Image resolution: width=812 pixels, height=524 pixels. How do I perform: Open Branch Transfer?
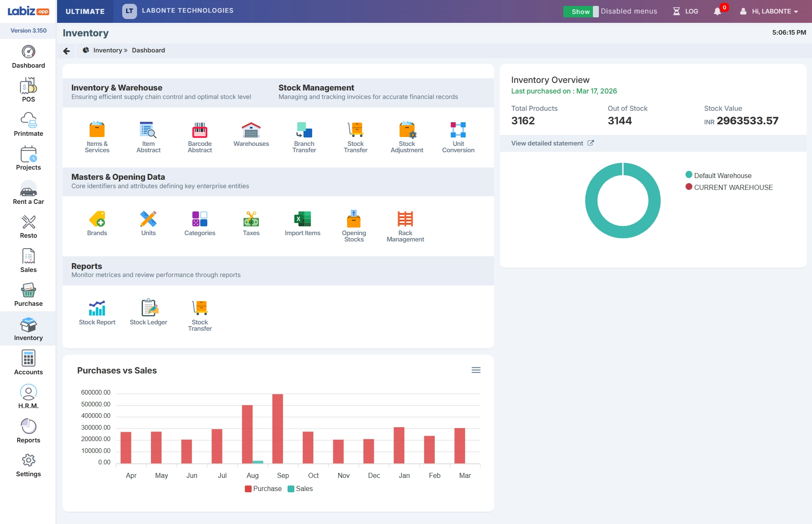304,137
